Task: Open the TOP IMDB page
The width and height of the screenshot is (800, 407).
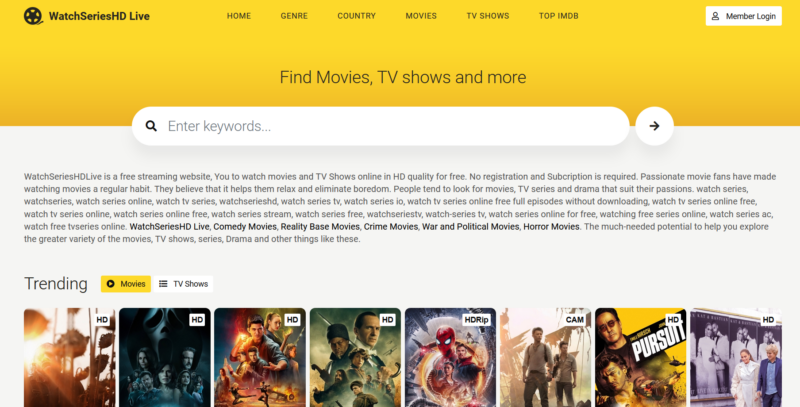Action: click(x=559, y=16)
